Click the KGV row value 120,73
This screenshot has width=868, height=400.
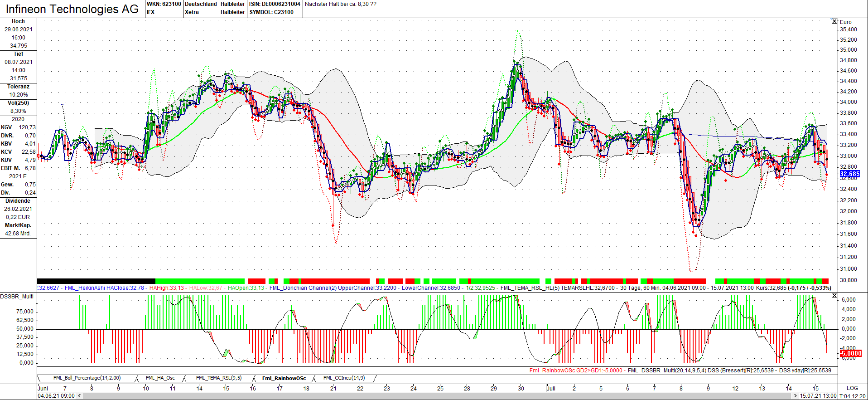click(27, 127)
